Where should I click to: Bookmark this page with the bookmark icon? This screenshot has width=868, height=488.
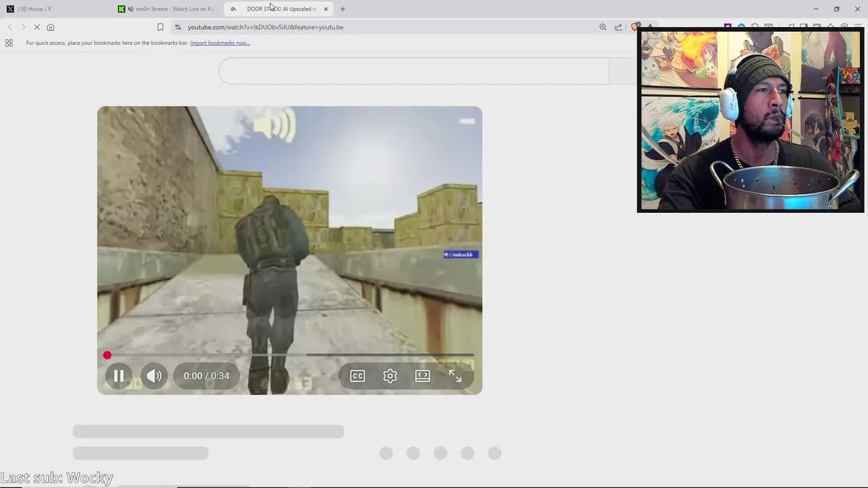tap(161, 27)
